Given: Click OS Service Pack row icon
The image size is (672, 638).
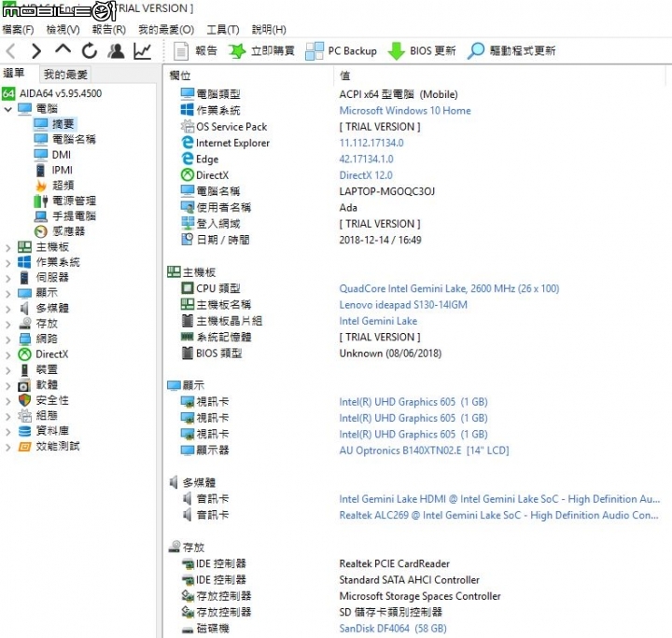Looking at the screenshot, I should click(188, 127).
